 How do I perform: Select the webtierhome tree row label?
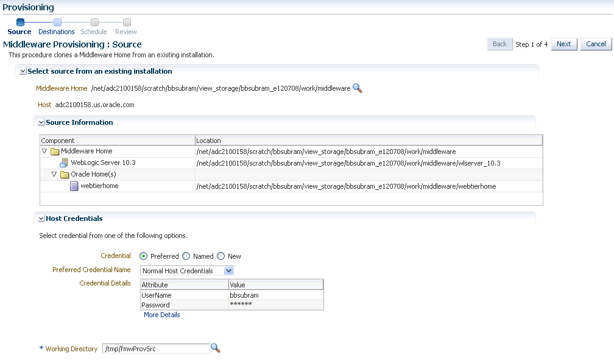coord(99,186)
